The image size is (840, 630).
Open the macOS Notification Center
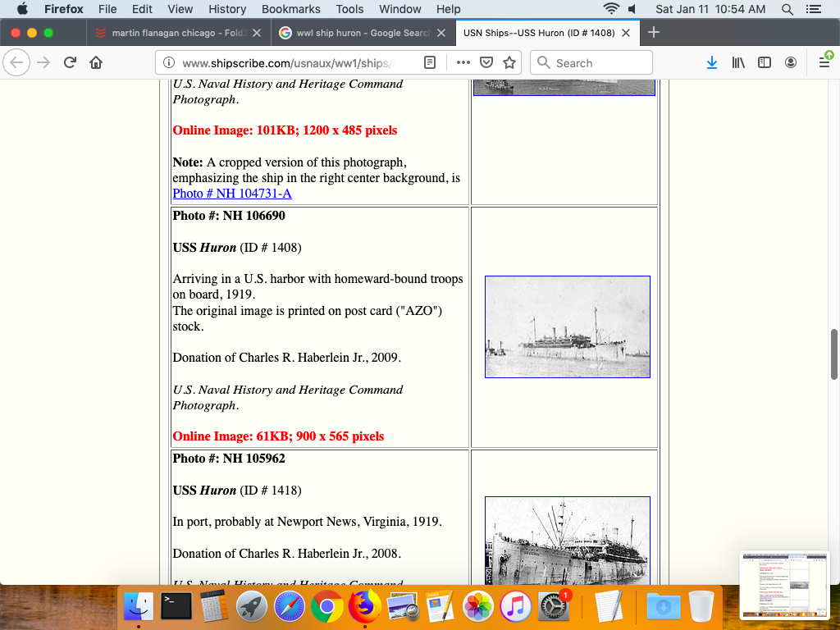(x=814, y=9)
